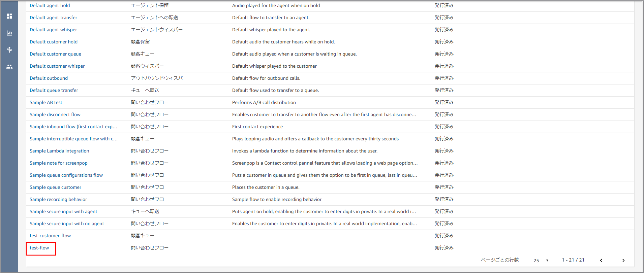Viewport: 644px width, 273px height.
Task: Open Sample recording behavior flow
Action: 58,200
